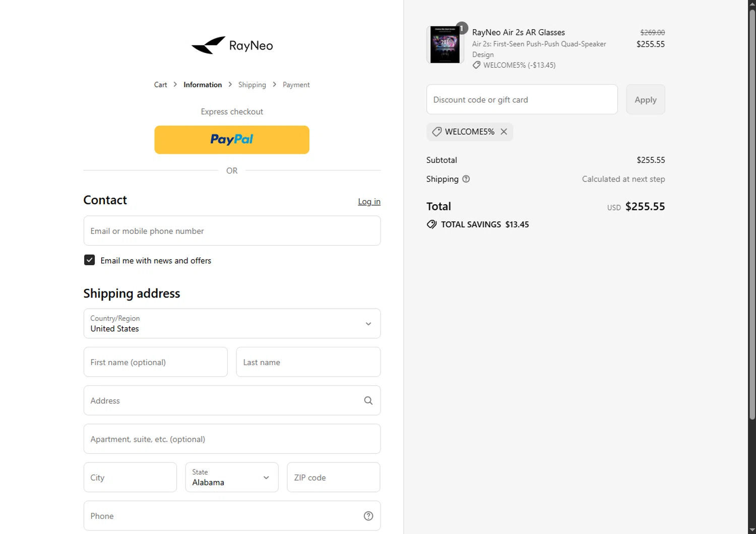
Task: Click the search icon in Address field
Action: (x=368, y=400)
